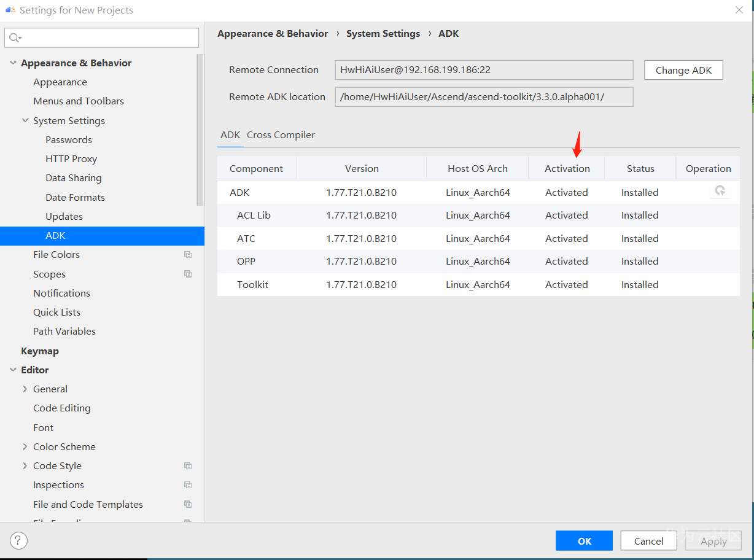The height and width of the screenshot is (560, 754).
Task: Click the ADK row refresh icon
Action: coord(720,191)
